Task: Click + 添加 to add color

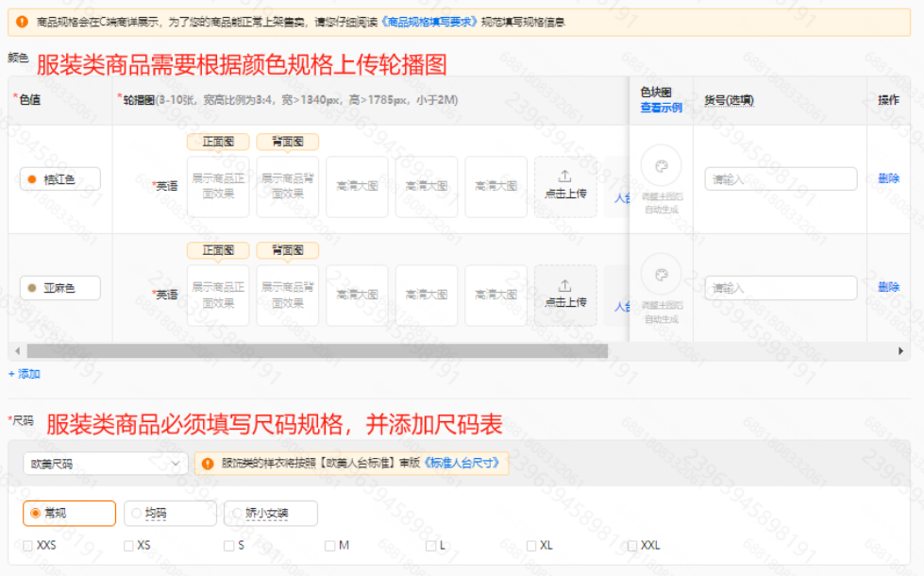Action: click(25, 374)
